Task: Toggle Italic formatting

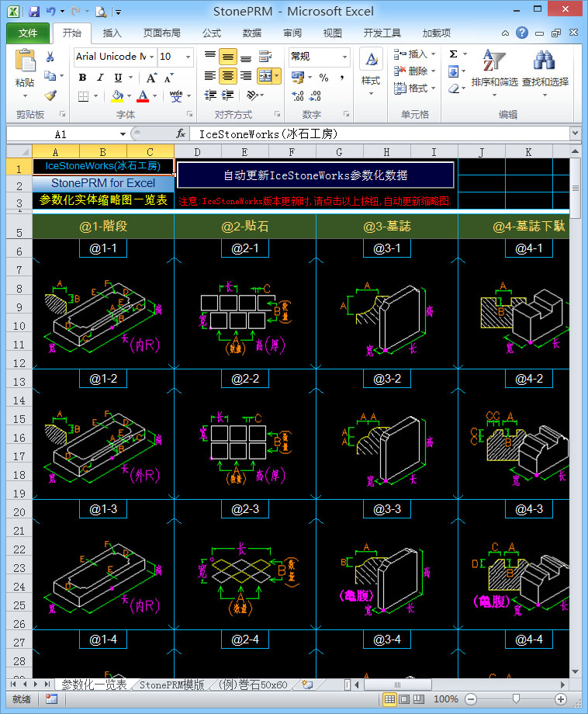Action: click(100, 78)
